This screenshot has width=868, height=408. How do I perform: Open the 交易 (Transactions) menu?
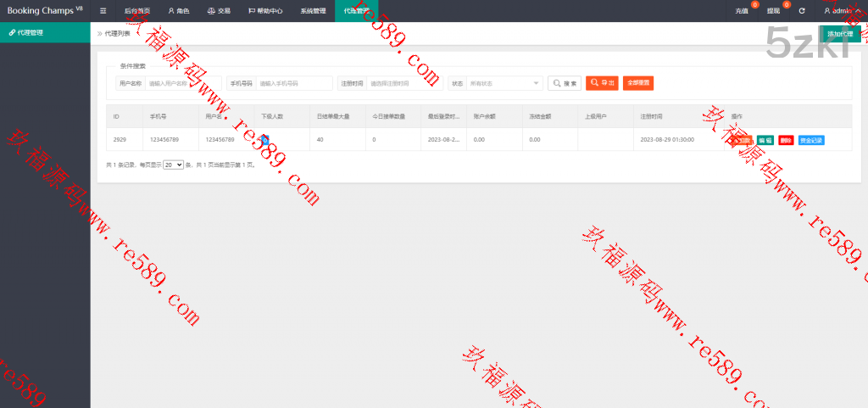tap(219, 11)
